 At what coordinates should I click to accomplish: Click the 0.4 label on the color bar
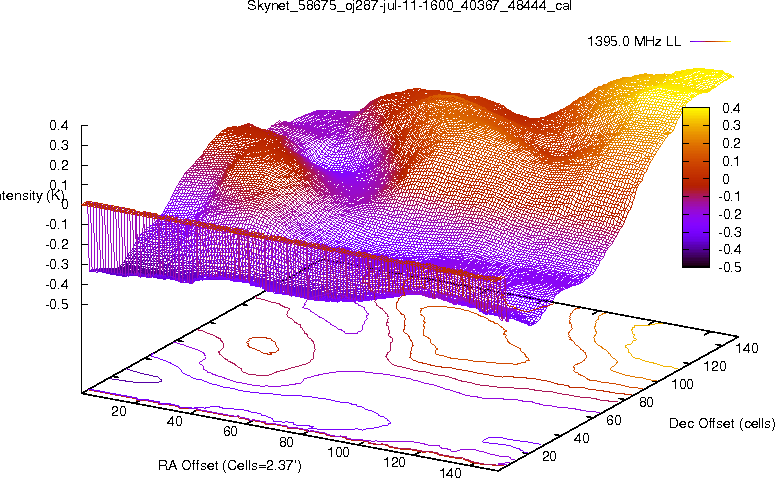731,108
